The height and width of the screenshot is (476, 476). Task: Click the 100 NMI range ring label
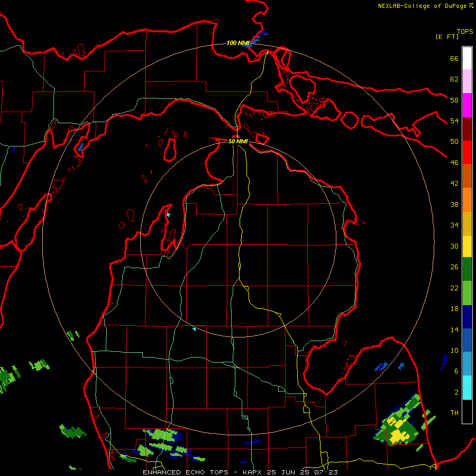point(238,43)
